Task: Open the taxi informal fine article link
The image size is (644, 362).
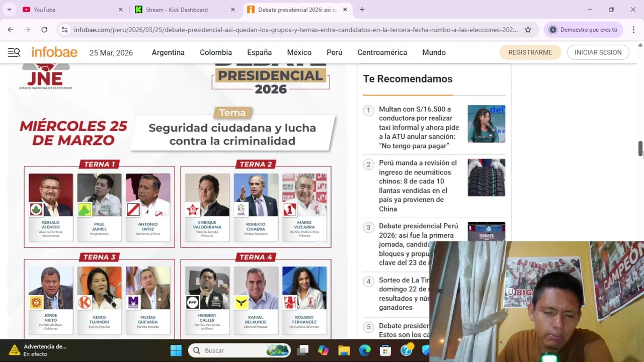Action: [419, 127]
